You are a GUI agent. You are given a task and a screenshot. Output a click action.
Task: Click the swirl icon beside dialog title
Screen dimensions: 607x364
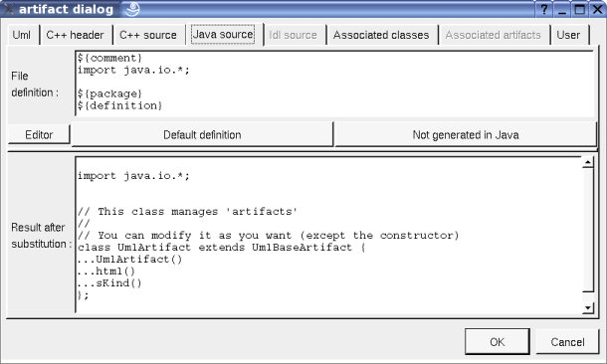(132, 9)
